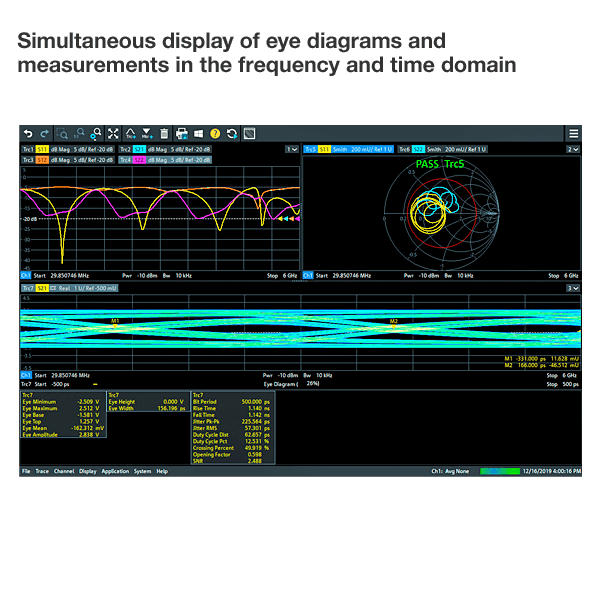This screenshot has width=600, height=600.
Task: Click the 'Eye Minimum' row in Trc7 table
Action: coord(61,402)
